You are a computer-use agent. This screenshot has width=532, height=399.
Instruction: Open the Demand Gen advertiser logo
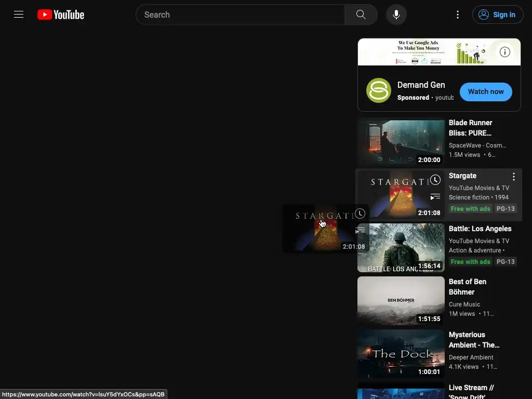[378, 90]
